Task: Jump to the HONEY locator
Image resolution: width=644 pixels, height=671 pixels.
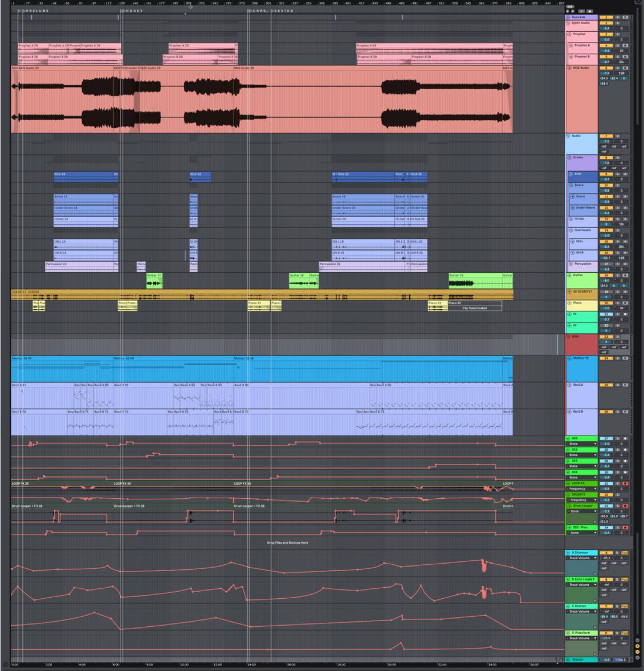Action: coord(123,11)
